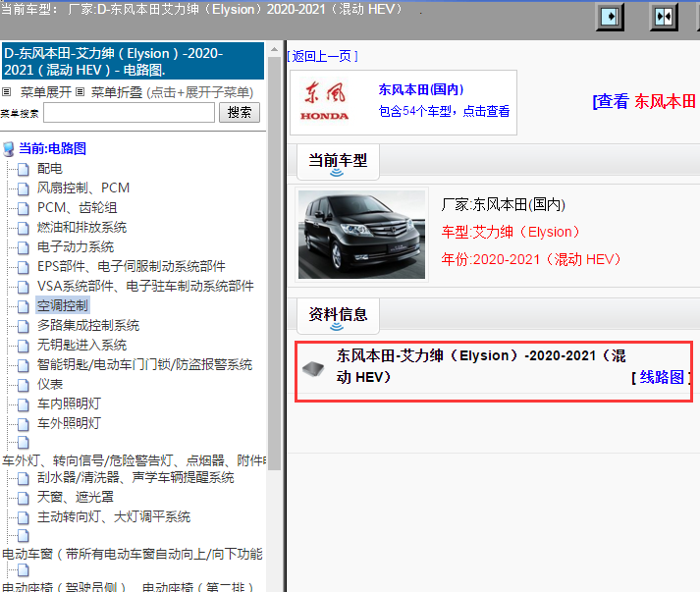Viewport: 700px width, 592px height.
Task: Click page icon beside 燃油和排放系统
Action: tap(24, 228)
